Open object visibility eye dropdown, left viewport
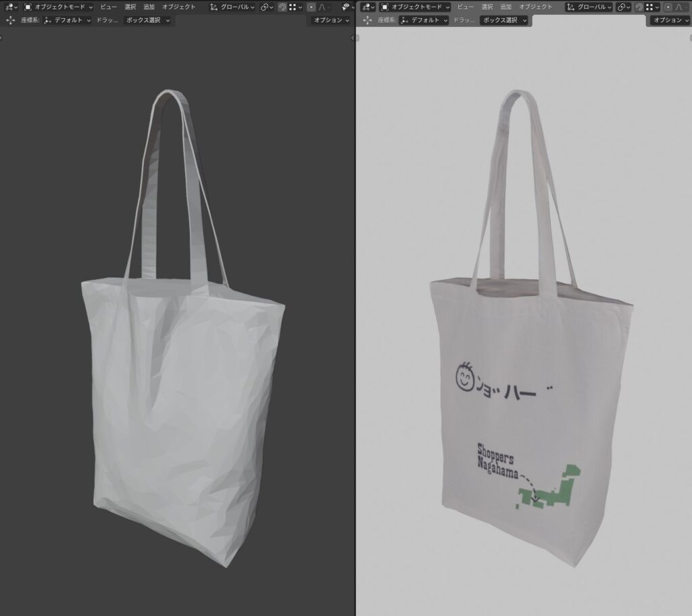Viewport: 692px width, 616px height. tap(348, 7)
